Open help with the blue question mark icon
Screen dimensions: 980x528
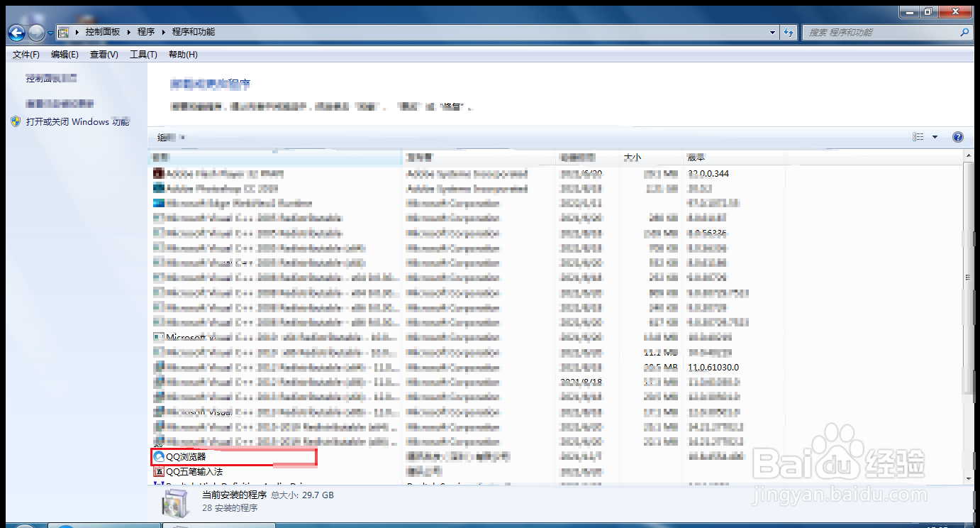tap(957, 137)
